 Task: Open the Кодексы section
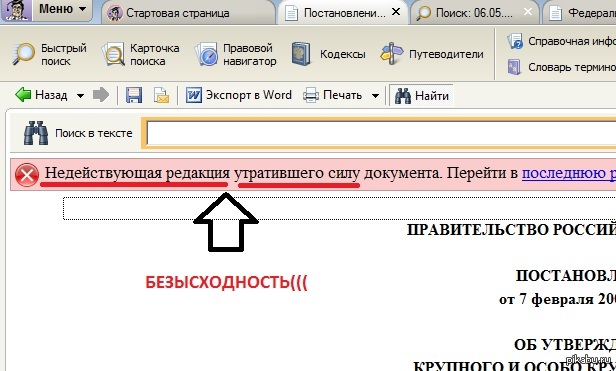pos(328,54)
